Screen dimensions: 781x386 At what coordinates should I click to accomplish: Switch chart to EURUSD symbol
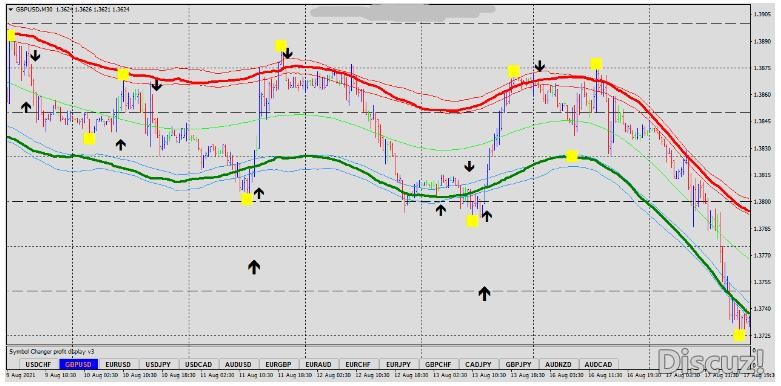[119, 364]
